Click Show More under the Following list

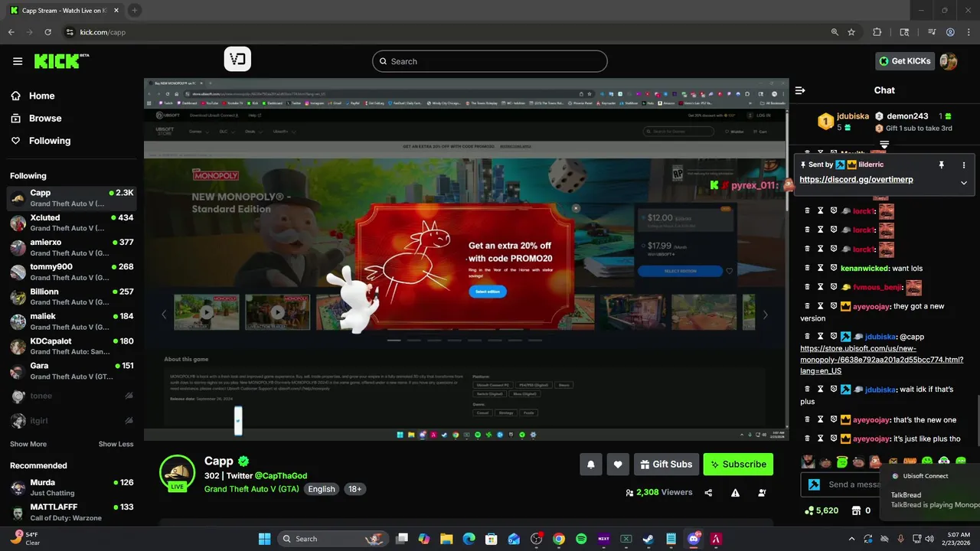coord(28,444)
